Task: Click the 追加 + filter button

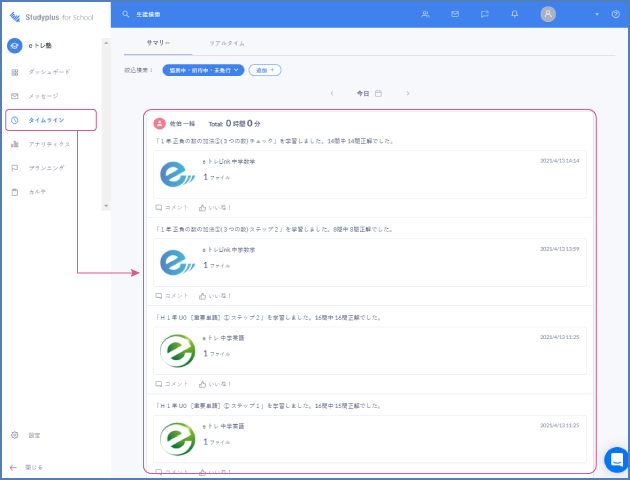Action: tap(265, 70)
